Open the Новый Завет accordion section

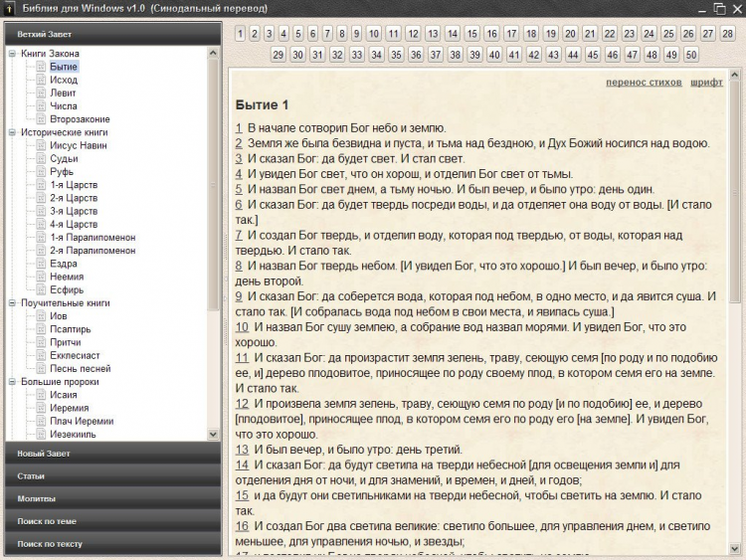click(112, 454)
